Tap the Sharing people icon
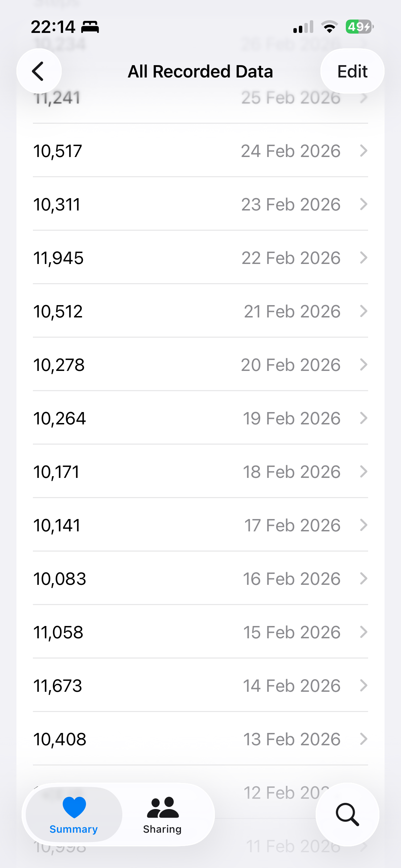Image resolution: width=401 pixels, height=868 pixels. click(x=162, y=808)
